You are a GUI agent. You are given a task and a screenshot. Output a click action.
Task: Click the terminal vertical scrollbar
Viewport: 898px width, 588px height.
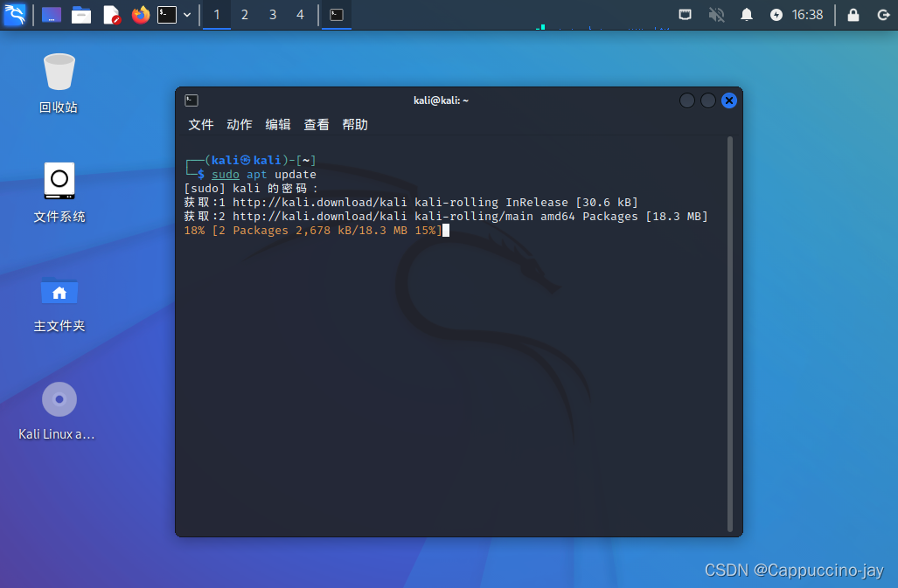point(729,334)
